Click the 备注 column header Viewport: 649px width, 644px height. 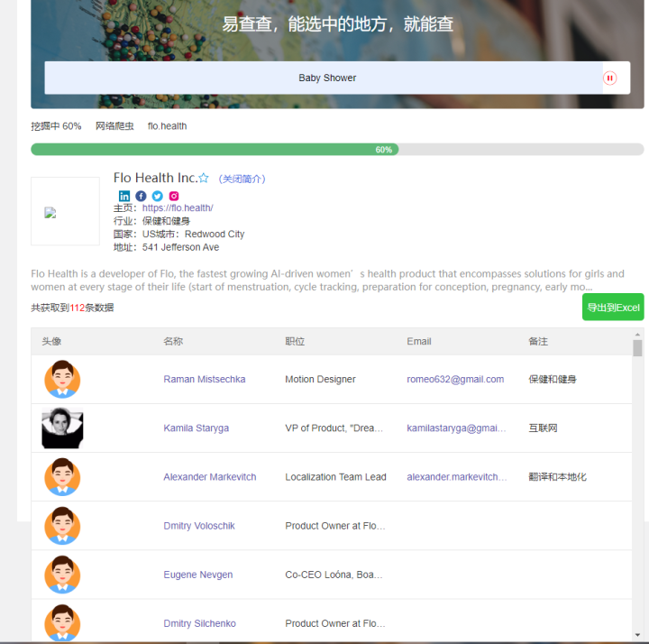tap(538, 341)
